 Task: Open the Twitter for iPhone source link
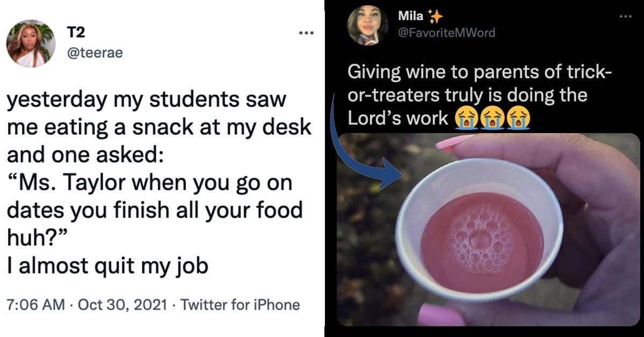[240, 305]
